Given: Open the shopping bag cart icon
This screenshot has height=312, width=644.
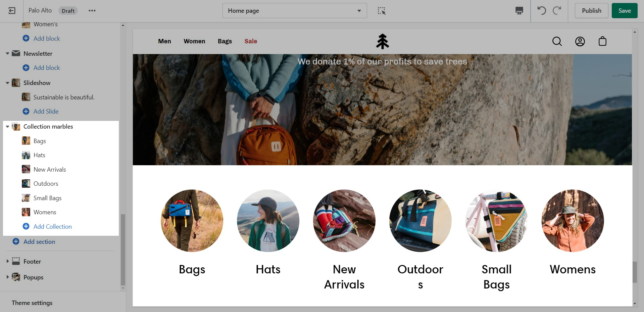Looking at the screenshot, I should (x=602, y=41).
